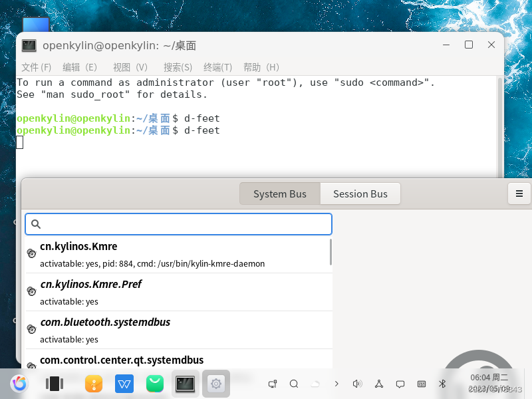Select the cn.kylinos.Kmre bus service icon

[x=31, y=253]
